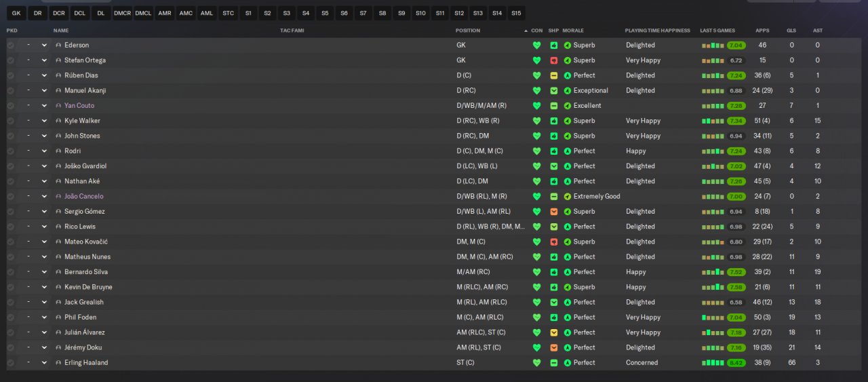
Task: Sort by the Position column header
Action: click(x=468, y=31)
